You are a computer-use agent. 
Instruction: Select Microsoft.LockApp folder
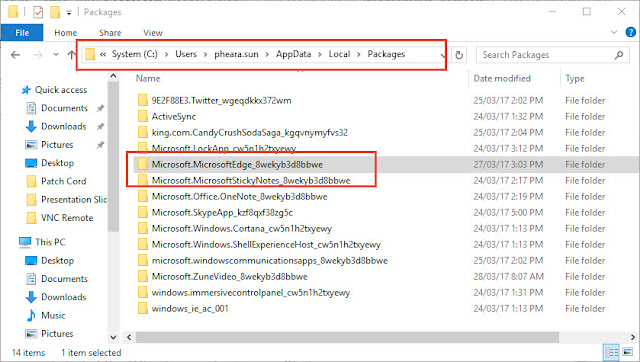224,149
